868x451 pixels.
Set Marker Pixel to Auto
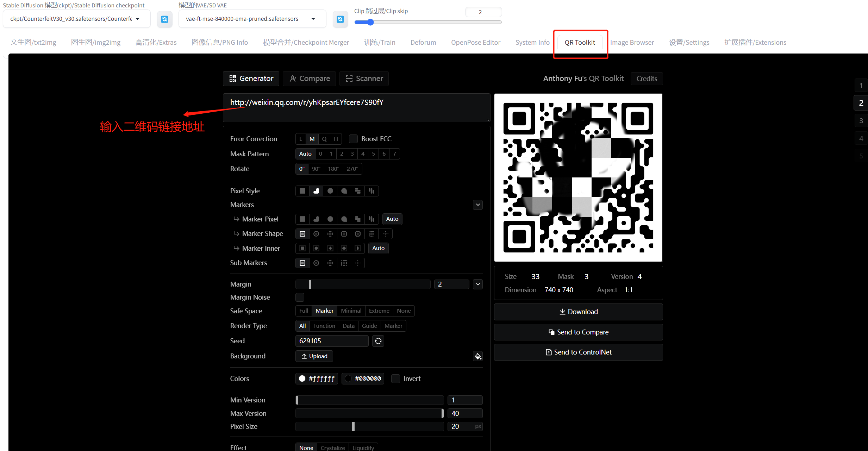pyautogui.click(x=392, y=219)
